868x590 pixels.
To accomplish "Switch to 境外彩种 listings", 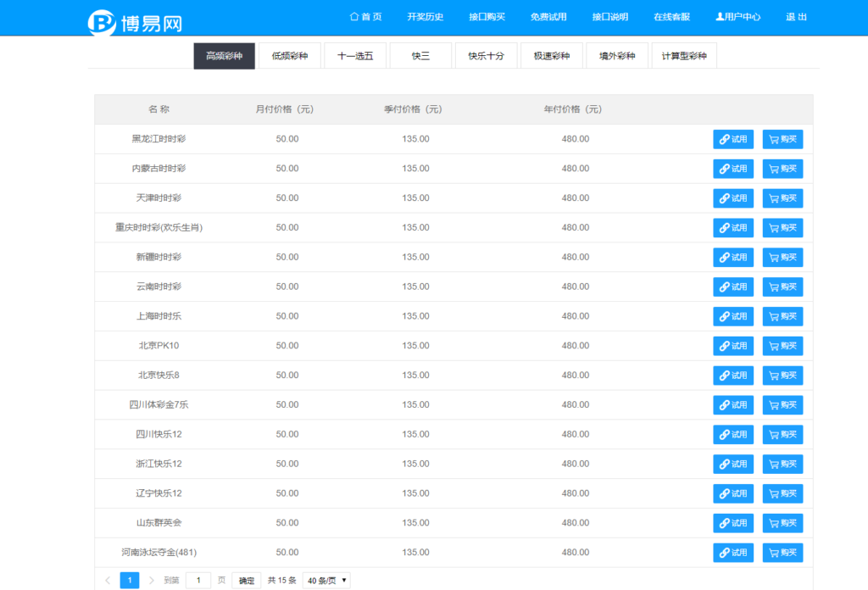I will point(617,55).
